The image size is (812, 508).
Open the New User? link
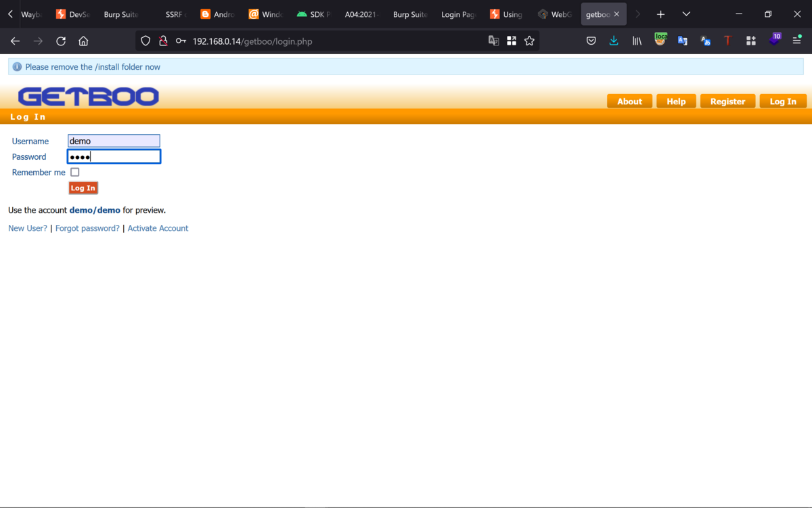click(x=28, y=228)
